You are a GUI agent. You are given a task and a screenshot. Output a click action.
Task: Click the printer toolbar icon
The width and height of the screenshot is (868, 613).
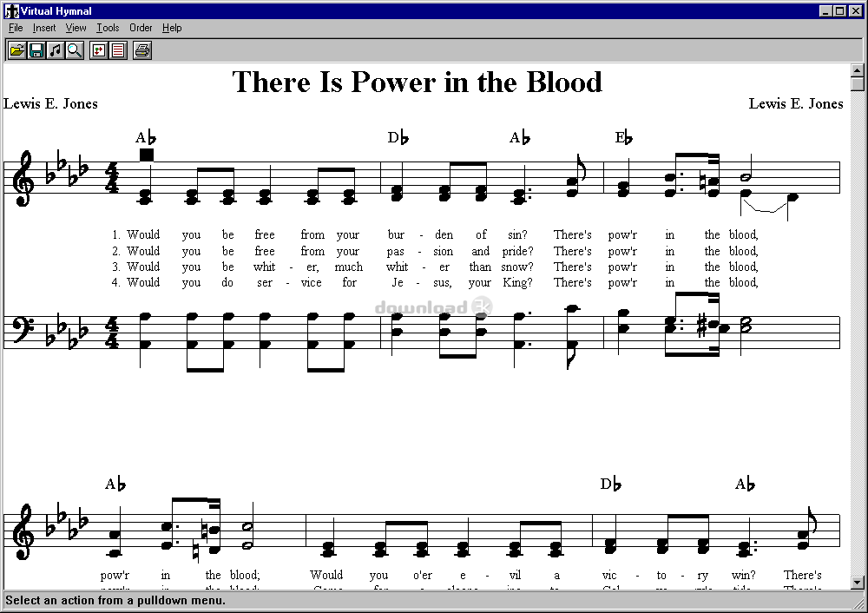[x=142, y=51]
